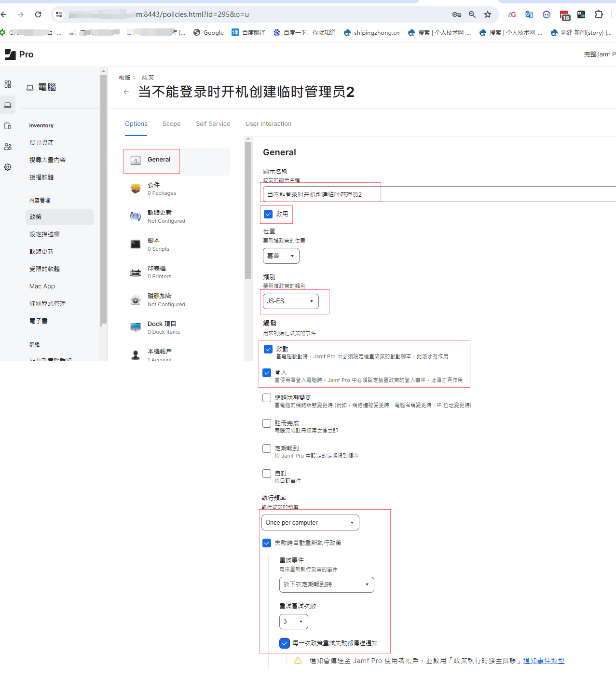Enable the 網路狀態變更 trigger checkbox
Image resolution: width=616 pixels, height=679 pixels.
click(267, 398)
